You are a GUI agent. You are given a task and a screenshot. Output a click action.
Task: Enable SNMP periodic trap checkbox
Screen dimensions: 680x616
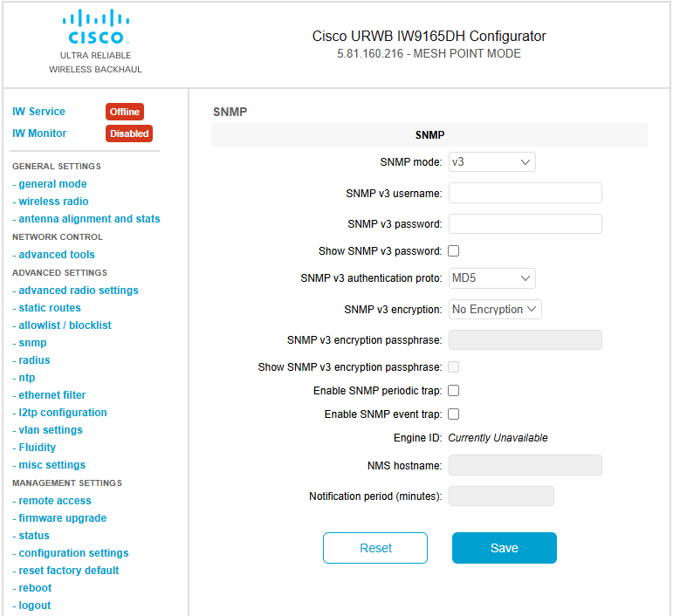(x=454, y=391)
